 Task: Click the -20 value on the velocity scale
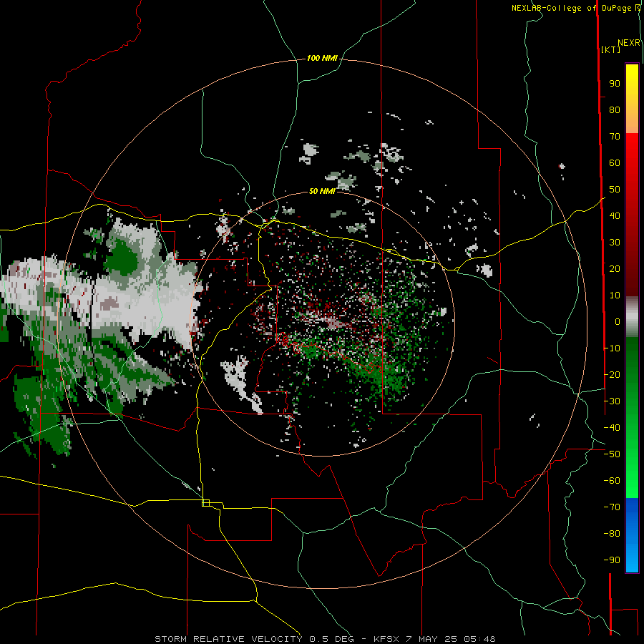pyautogui.click(x=612, y=375)
